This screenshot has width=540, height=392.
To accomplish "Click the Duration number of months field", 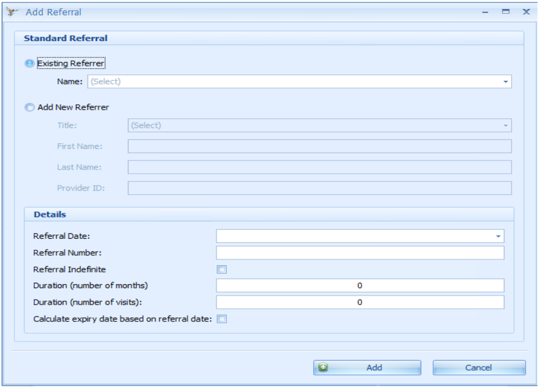I will tap(360, 286).
